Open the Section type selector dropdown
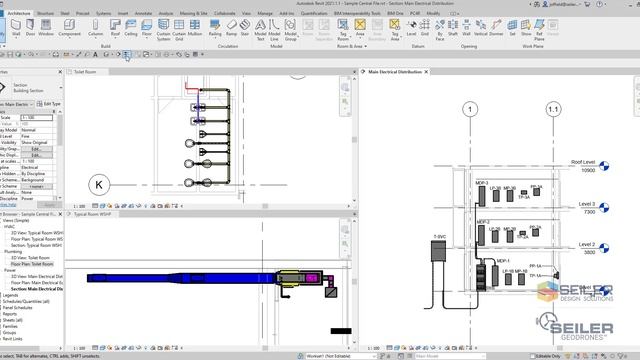The width and height of the screenshot is (640, 360). pos(60,87)
